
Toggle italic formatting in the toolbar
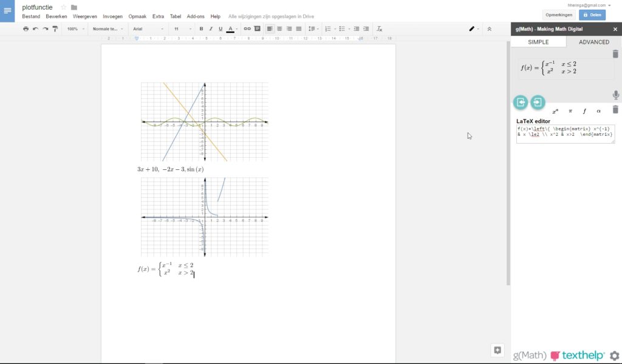click(x=210, y=29)
